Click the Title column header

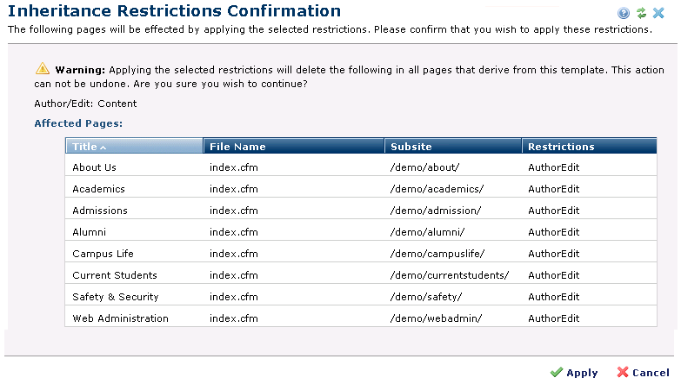134,146
